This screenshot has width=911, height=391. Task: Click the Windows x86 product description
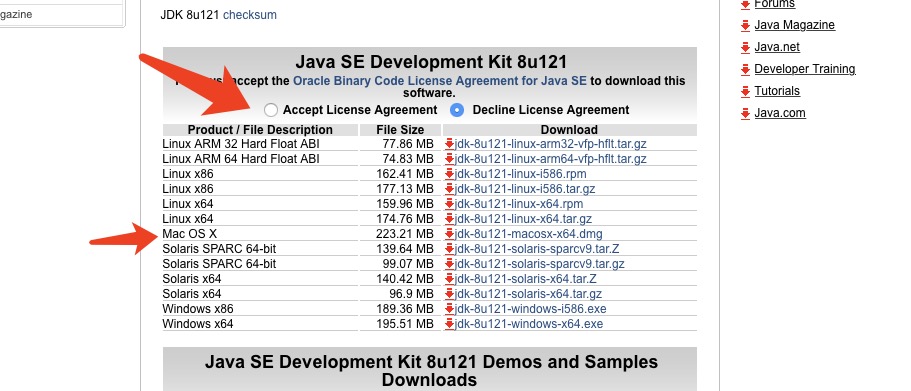click(198, 309)
